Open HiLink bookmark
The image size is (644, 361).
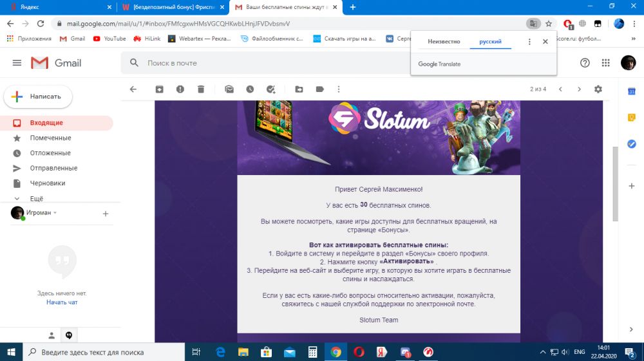[147, 39]
